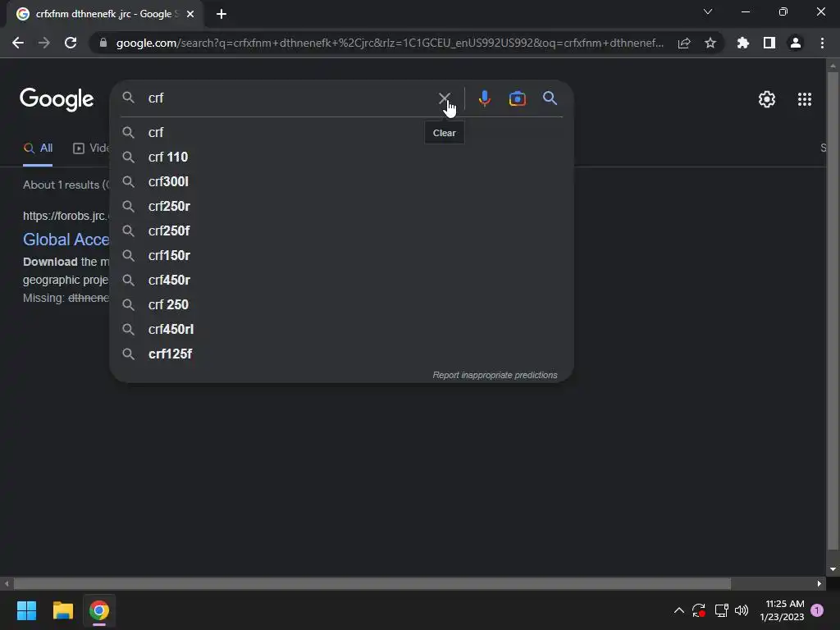Open the sync update tray icon
Image resolution: width=840 pixels, height=630 pixels.
pos(699,610)
